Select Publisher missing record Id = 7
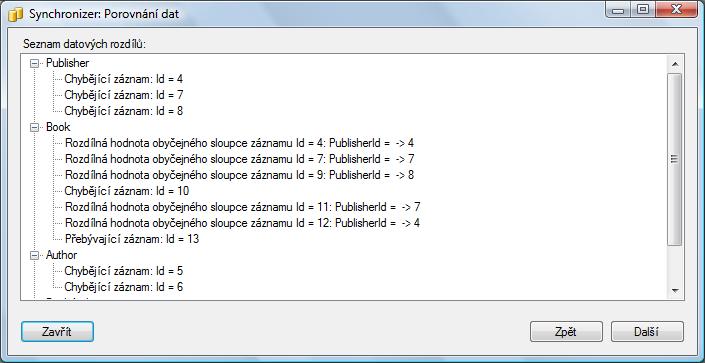The width and height of the screenshot is (705, 363). (x=124, y=95)
